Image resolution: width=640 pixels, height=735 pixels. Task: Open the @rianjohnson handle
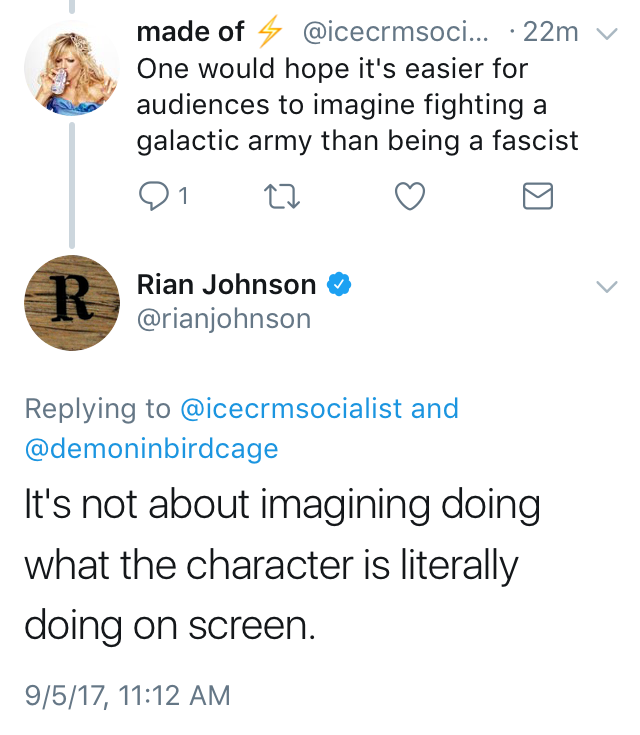[224, 318]
